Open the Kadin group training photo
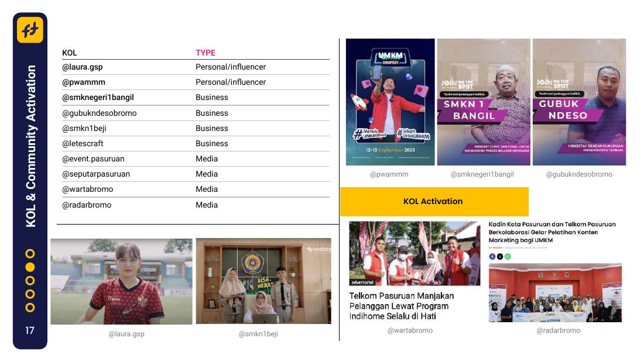Image resolution: width=644 pixels, height=362 pixels. (x=555, y=292)
